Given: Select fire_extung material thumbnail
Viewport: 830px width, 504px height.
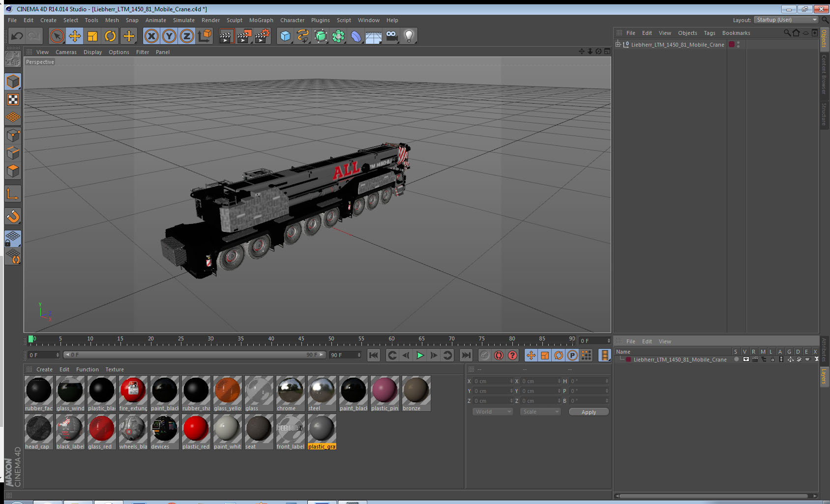Looking at the screenshot, I should [133, 393].
